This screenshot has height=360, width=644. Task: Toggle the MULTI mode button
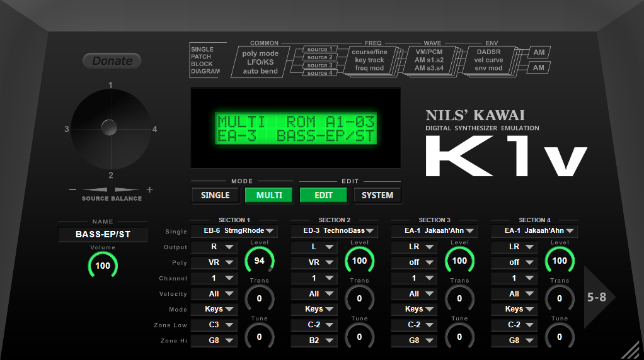[x=269, y=195]
